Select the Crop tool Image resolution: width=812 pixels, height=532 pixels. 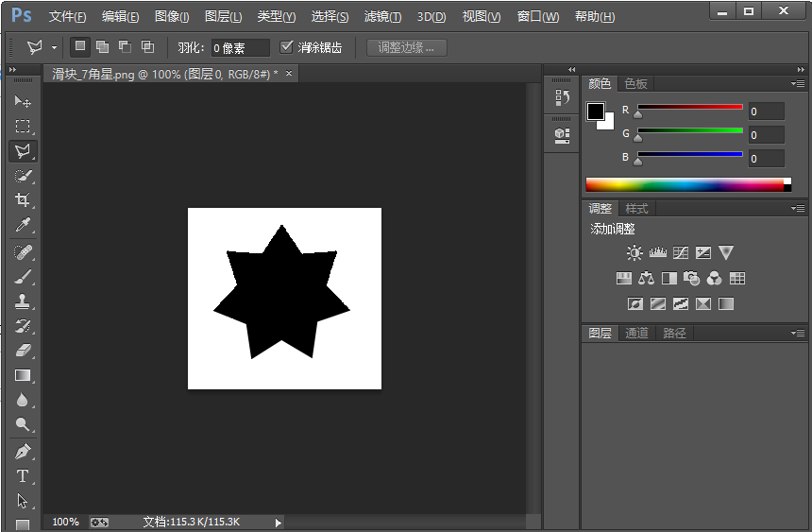tap(23, 200)
